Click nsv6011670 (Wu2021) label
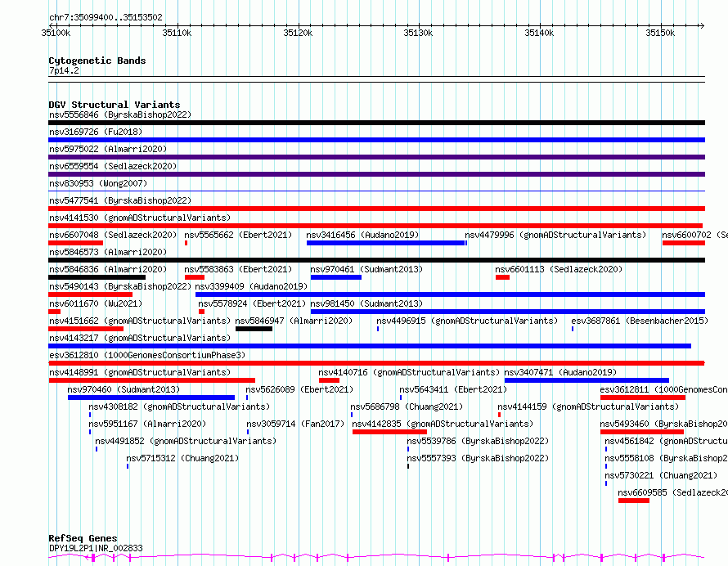 96,303
